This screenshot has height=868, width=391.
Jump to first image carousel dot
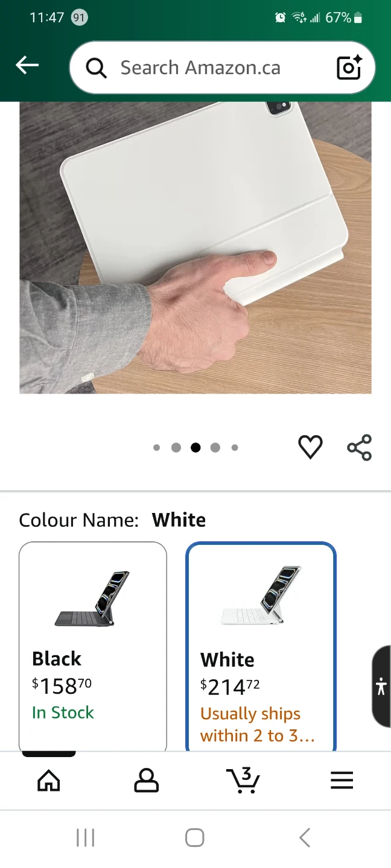coord(157,447)
